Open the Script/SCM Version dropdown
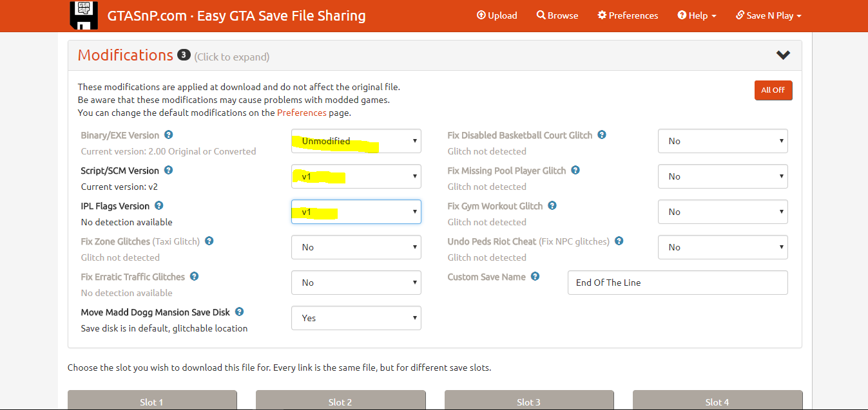Image resolution: width=868 pixels, height=410 pixels. point(356,176)
